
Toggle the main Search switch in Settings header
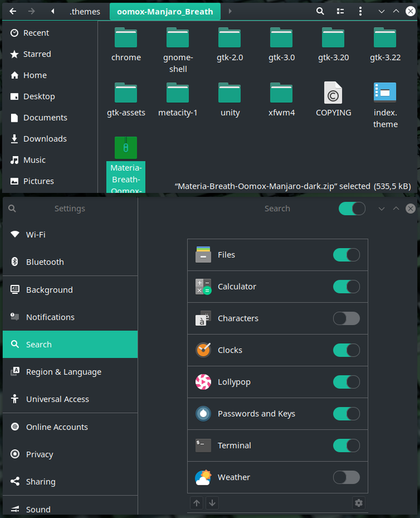tap(352, 208)
